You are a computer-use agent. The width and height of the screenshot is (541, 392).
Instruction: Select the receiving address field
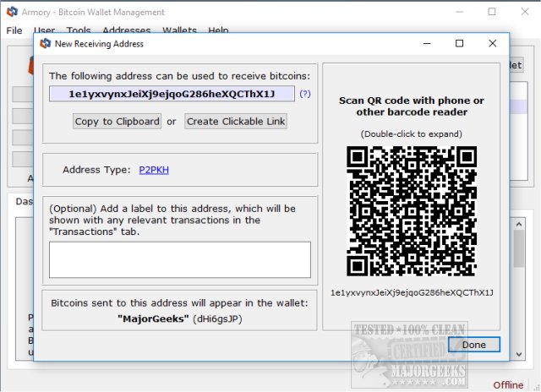click(x=172, y=94)
